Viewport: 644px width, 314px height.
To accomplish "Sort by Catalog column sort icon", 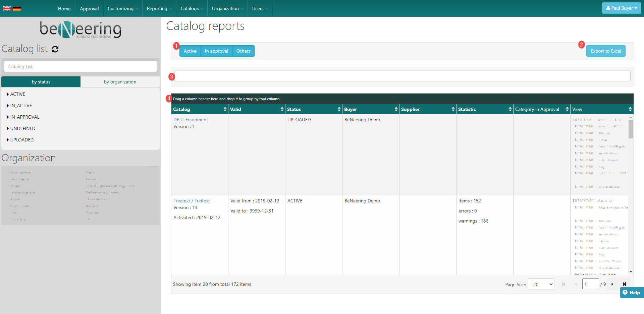I will (x=225, y=109).
